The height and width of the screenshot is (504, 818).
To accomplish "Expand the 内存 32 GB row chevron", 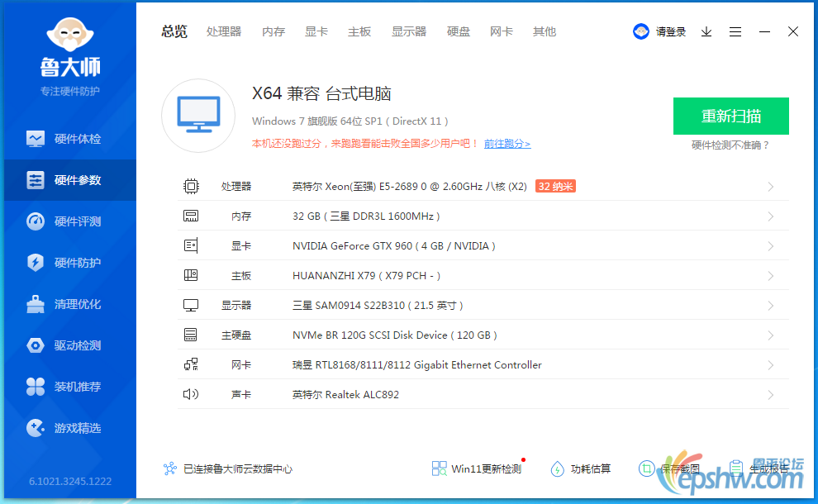I will click(x=771, y=216).
